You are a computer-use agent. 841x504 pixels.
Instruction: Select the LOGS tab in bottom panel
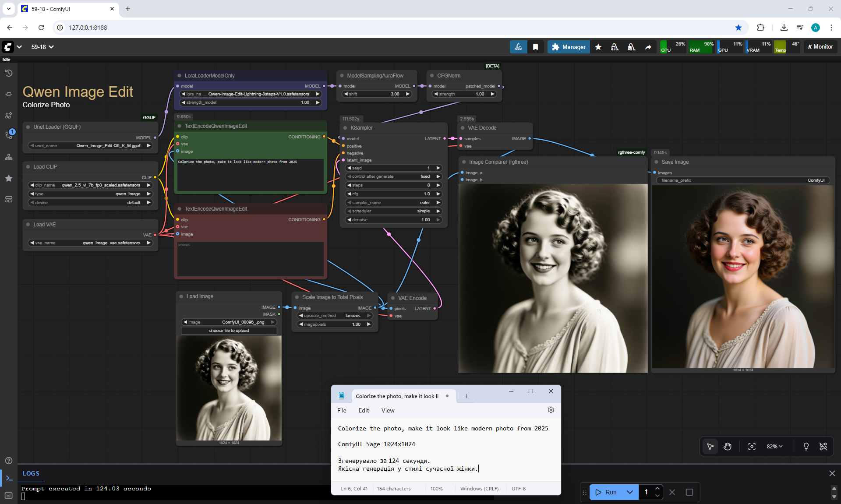(31, 473)
